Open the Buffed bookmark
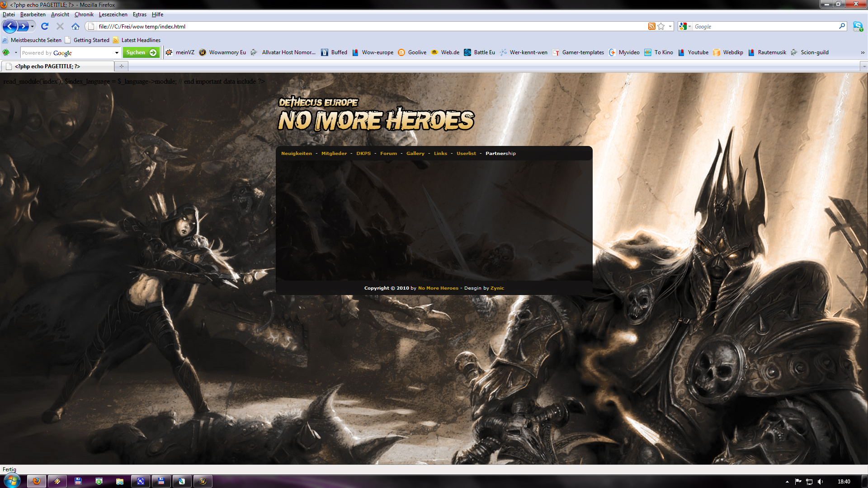This screenshot has height=488, width=868. pos(334,52)
